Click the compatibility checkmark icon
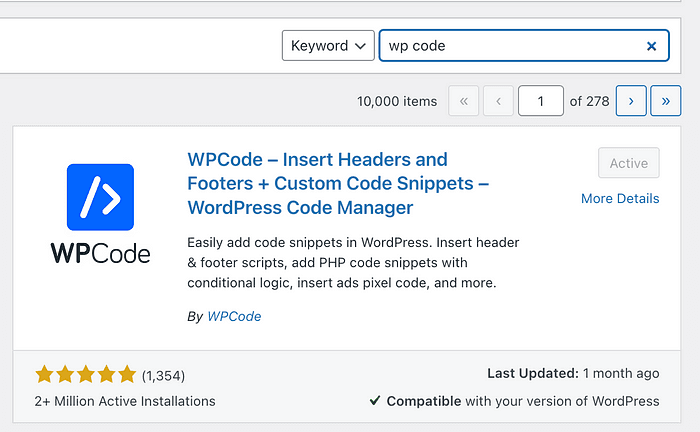Viewport: 700px width, 432px height. tap(374, 401)
